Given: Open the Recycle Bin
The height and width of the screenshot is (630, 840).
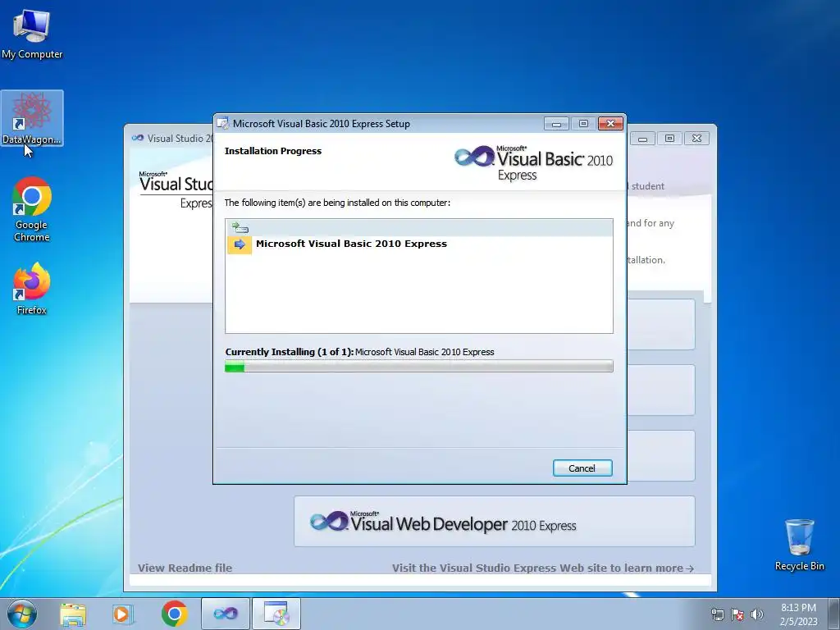Looking at the screenshot, I should 799,545.
